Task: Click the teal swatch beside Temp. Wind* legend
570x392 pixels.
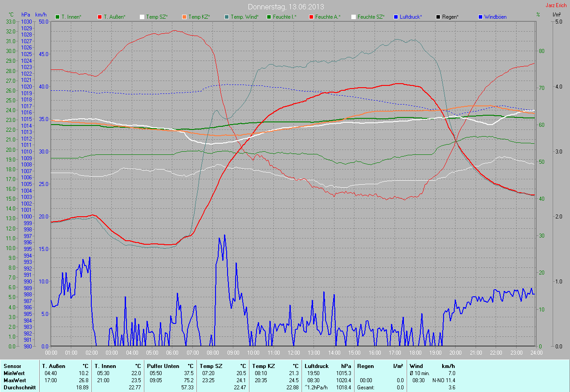Action: 227,17
